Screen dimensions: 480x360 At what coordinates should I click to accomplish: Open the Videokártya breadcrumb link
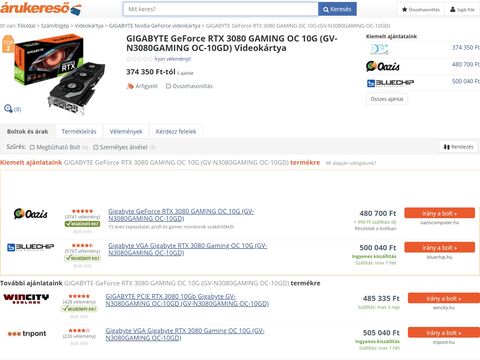click(x=89, y=26)
